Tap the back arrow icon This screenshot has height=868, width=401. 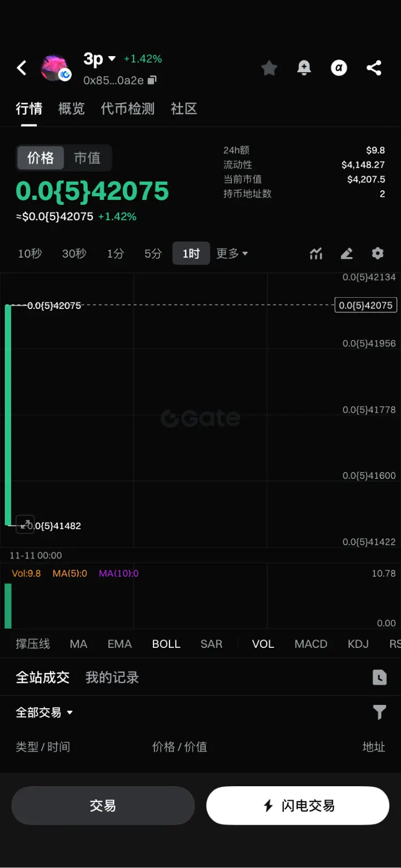(x=22, y=68)
